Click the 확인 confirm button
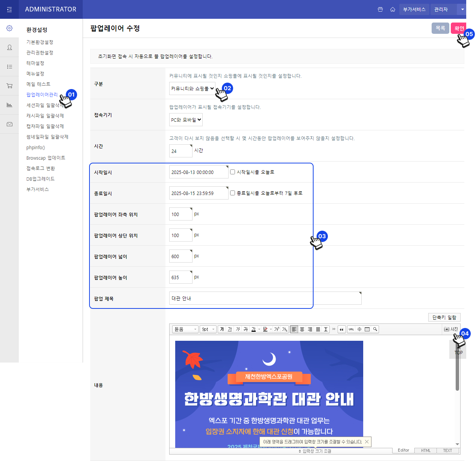This screenshot has height=461, width=476. (459, 28)
